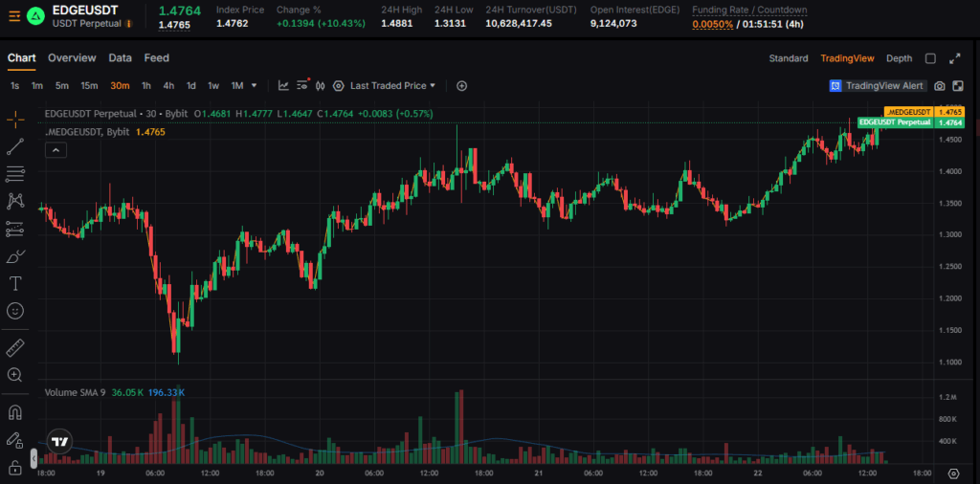Select the trend line drawing tool
980x484 pixels.
point(15,146)
